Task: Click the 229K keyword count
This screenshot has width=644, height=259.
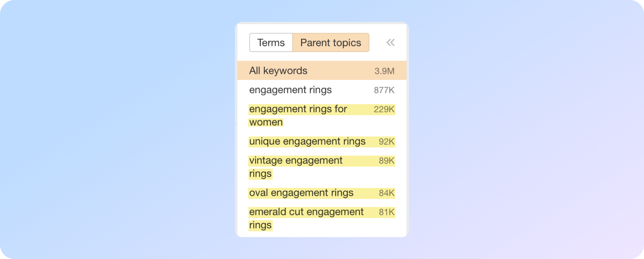Action: pyautogui.click(x=384, y=109)
